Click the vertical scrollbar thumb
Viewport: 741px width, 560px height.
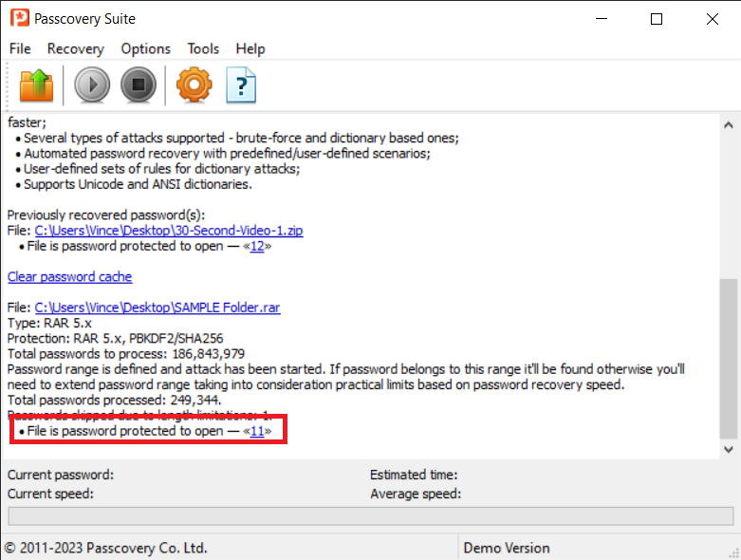click(x=729, y=359)
